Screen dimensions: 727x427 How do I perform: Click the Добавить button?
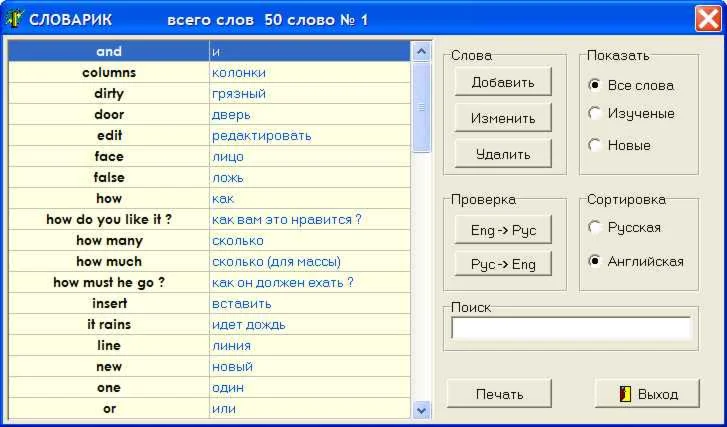[x=503, y=82]
